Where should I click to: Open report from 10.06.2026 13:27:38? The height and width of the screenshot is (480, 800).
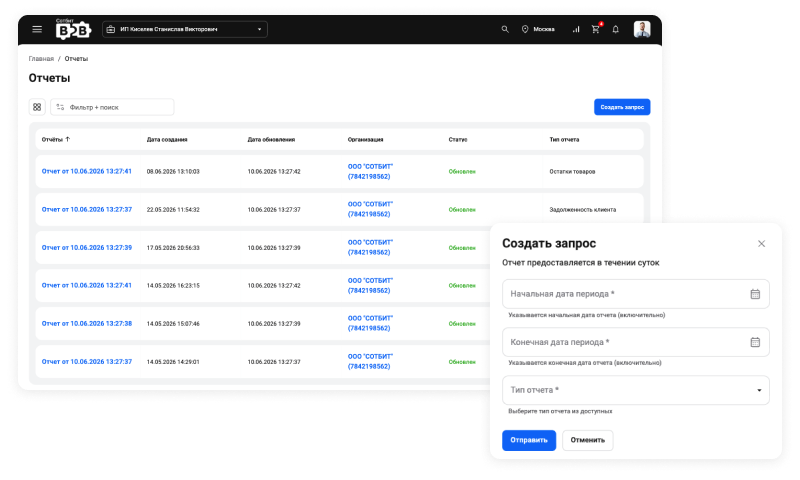87,323
